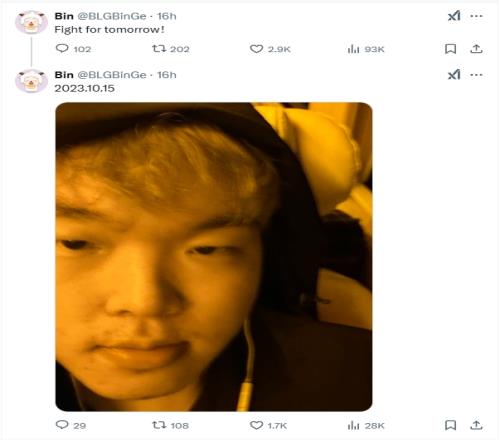Open the 16h timestamp on second tweet
This screenshot has height=440, width=500.
[x=167, y=75]
